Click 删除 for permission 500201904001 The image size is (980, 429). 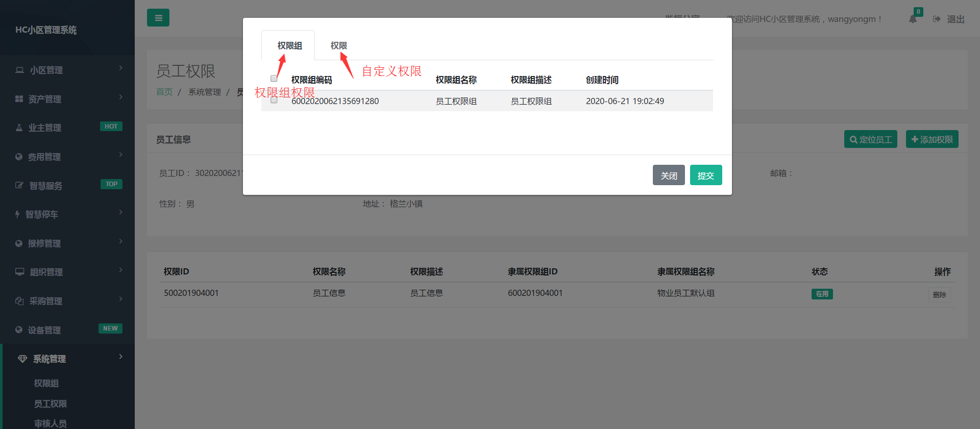point(939,295)
